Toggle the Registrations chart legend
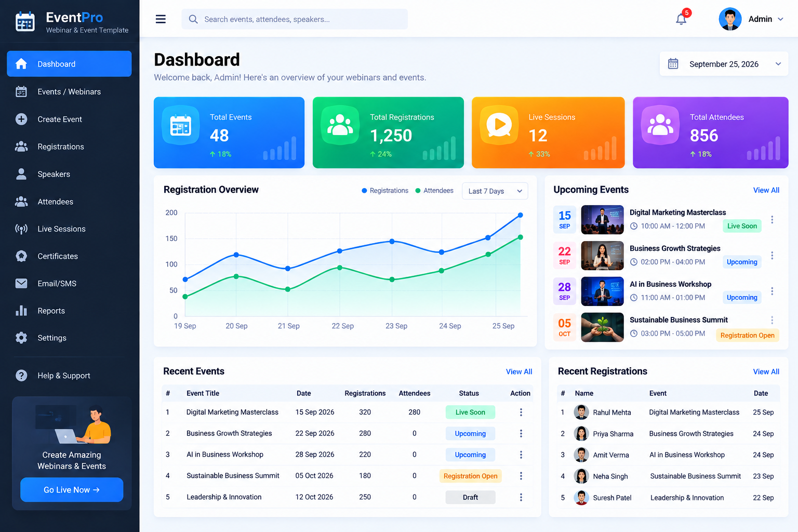798x532 pixels. [x=385, y=191]
